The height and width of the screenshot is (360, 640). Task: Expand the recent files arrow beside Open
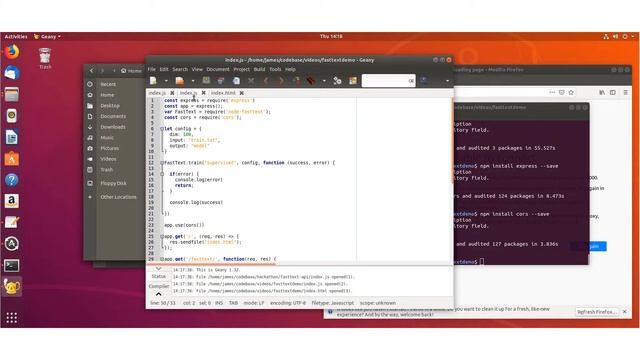193,81
